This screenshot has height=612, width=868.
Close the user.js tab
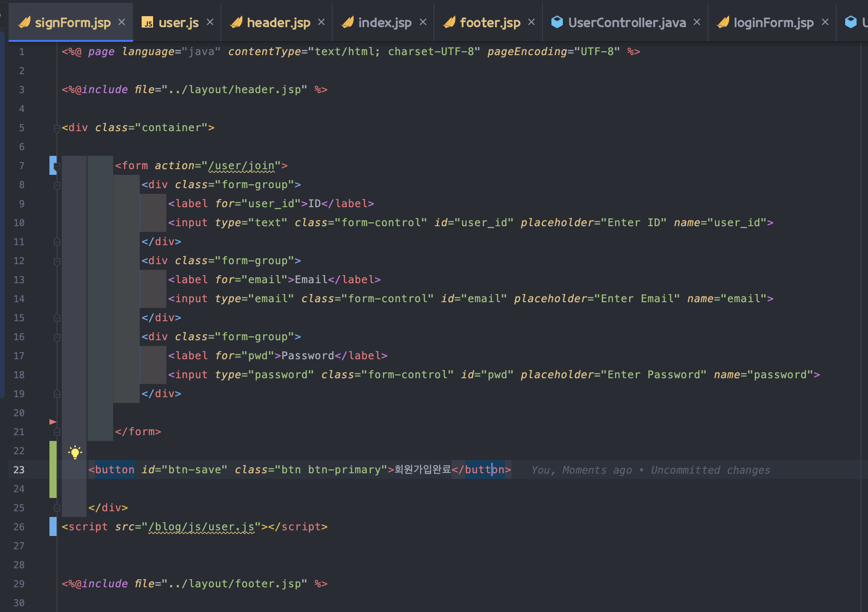[210, 22]
